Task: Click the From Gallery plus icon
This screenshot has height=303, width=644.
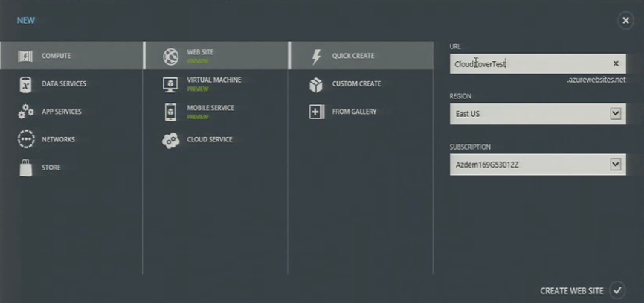Action: pyautogui.click(x=316, y=112)
